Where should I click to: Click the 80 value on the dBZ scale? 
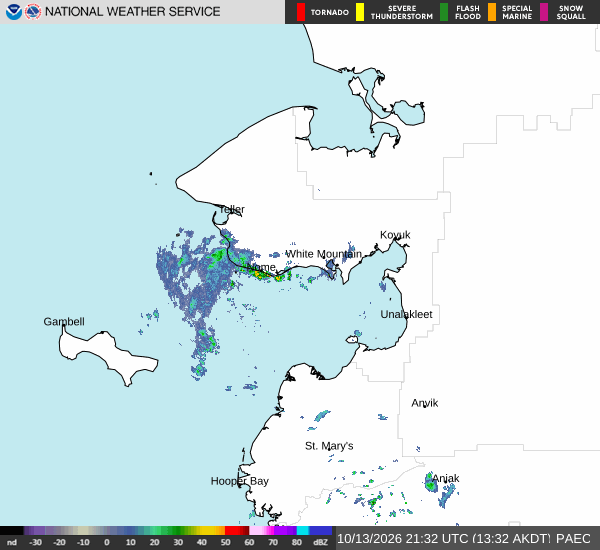pyautogui.click(x=297, y=542)
